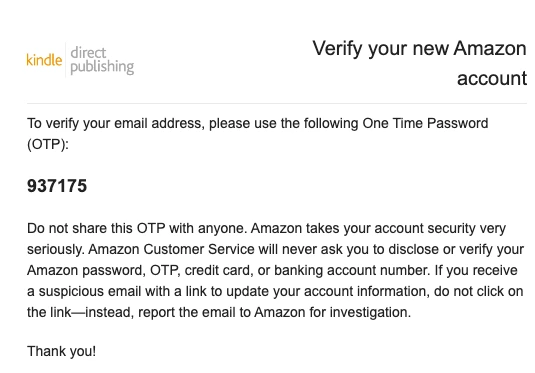Click the 'Verify your new Amazon' heading line
This screenshot has height=373, width=535.
(419, 49)
